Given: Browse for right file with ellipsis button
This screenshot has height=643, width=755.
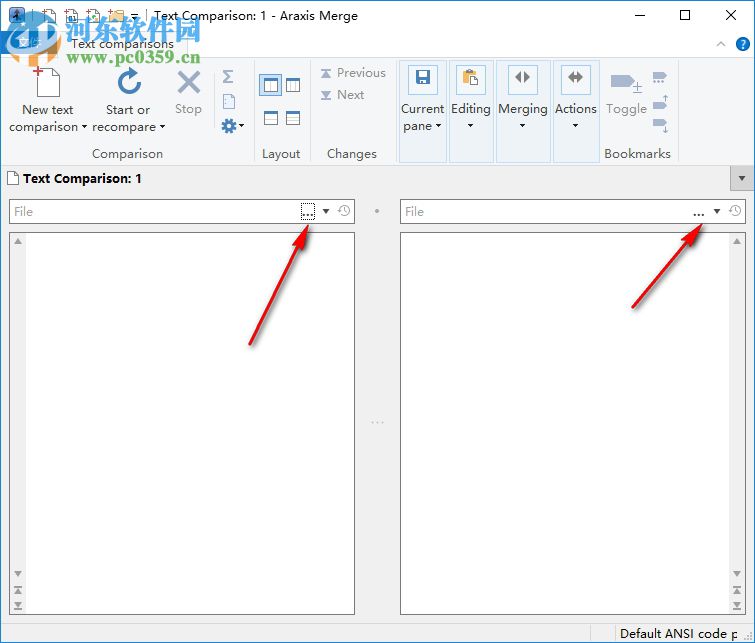Looking at the screenshot, I should [x=699, y=212].
